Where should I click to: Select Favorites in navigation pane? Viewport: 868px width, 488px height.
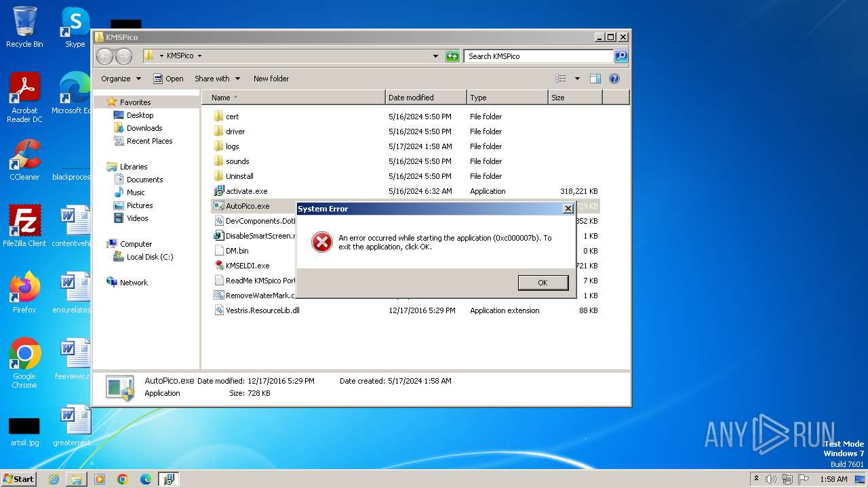tap(135, 102)
